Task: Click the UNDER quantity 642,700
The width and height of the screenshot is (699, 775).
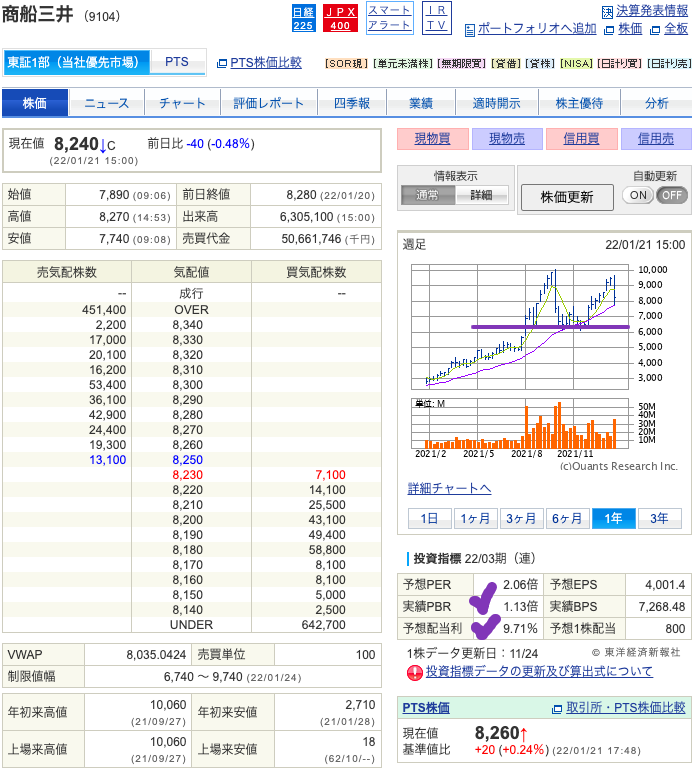Action: 324,625
